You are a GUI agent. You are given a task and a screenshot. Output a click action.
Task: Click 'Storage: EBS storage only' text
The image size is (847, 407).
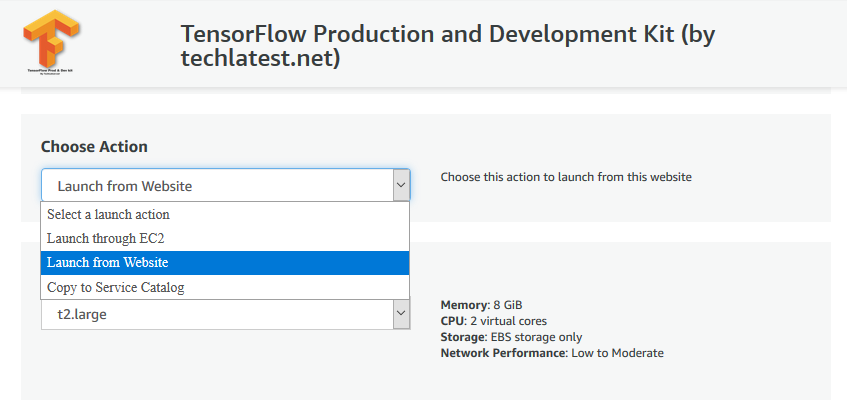tap(512, 337)
